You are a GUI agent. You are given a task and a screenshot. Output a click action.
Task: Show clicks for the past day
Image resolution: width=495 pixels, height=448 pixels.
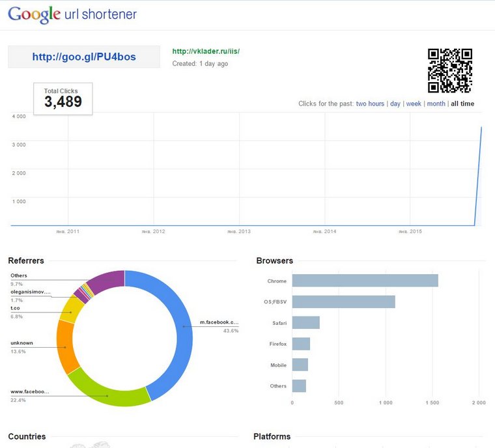pyautogui.click(x=395, y=104)
